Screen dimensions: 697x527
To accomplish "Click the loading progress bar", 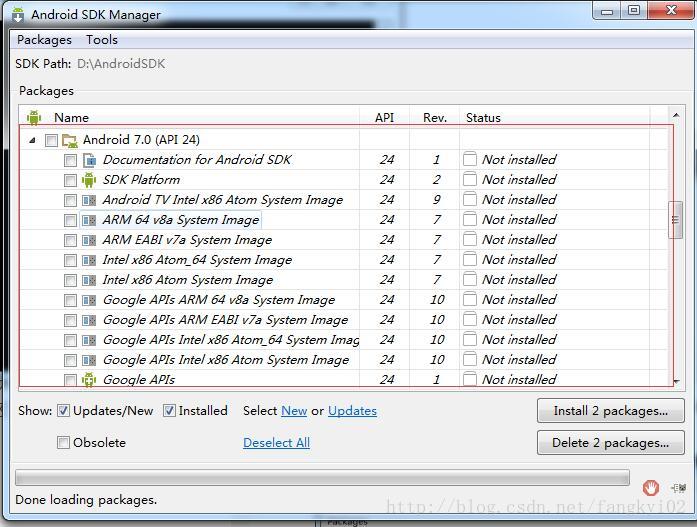I will click(322, 478).
